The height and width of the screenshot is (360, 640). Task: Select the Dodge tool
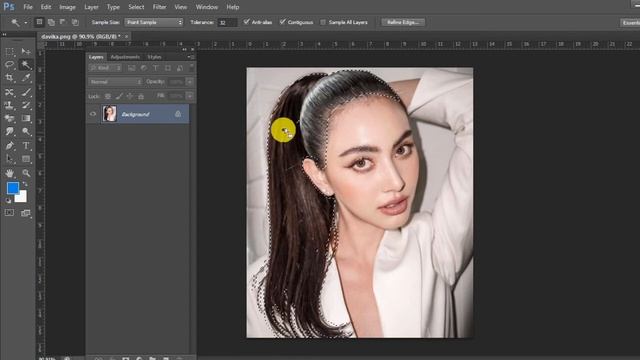pos(26,131)
